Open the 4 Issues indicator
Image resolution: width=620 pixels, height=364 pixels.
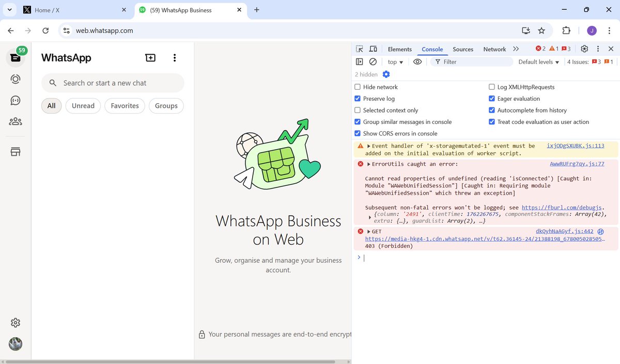click(x=591, y=62)
